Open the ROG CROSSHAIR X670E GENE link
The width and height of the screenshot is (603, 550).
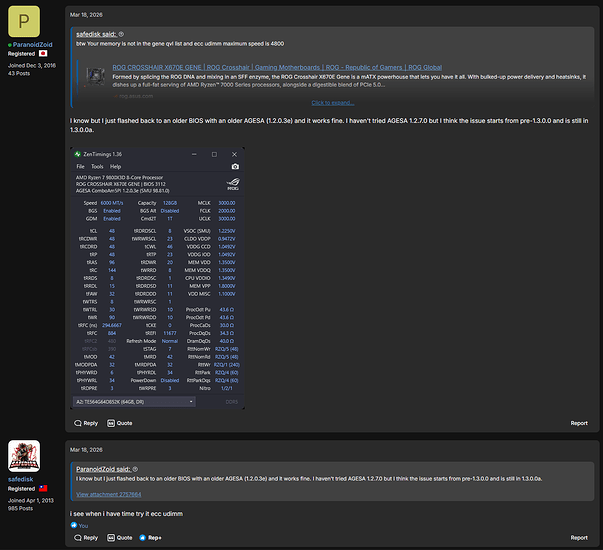tap(277, 67)
